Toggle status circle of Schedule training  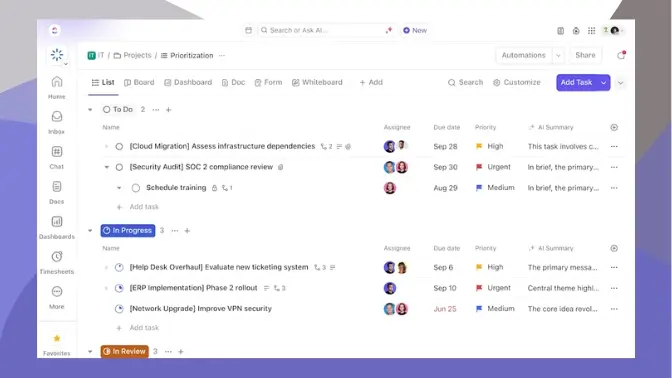[135, 188]
